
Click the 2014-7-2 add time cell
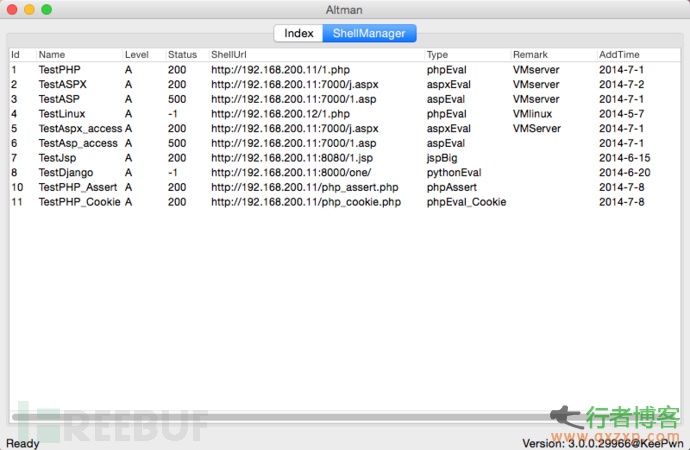click(x=621, y=84)
